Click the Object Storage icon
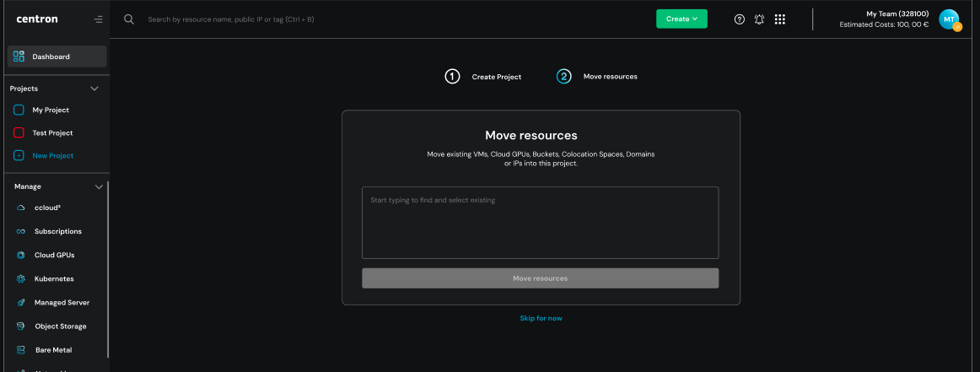 coord(20,326)
